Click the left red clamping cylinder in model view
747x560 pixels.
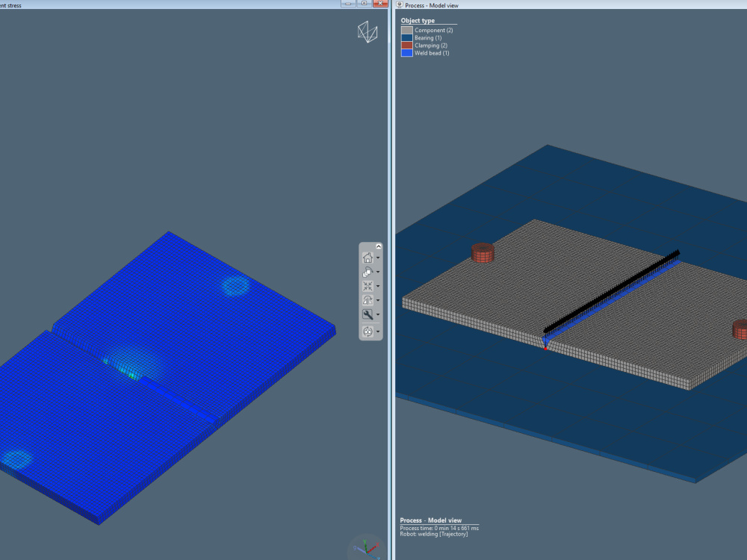(483, 253)
